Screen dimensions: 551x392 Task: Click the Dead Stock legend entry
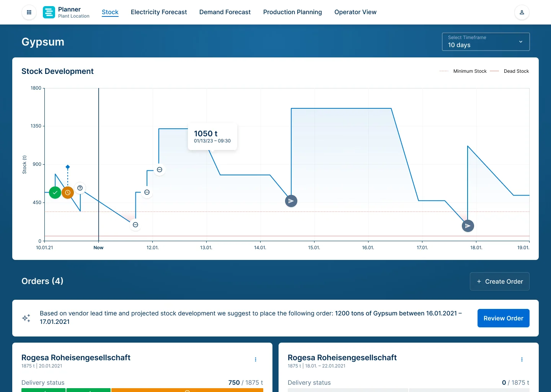(510, 71)
